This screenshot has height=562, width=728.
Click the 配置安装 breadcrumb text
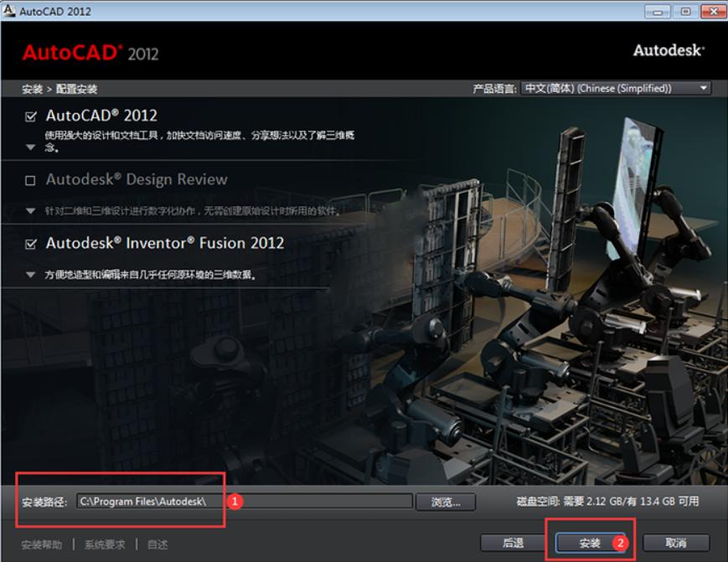coord(76,89)
